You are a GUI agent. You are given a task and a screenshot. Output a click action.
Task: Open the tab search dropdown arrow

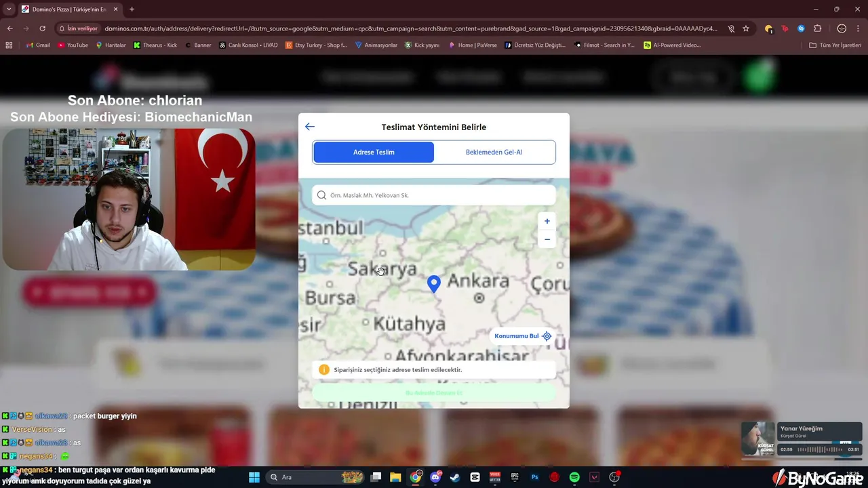point(9,9)
